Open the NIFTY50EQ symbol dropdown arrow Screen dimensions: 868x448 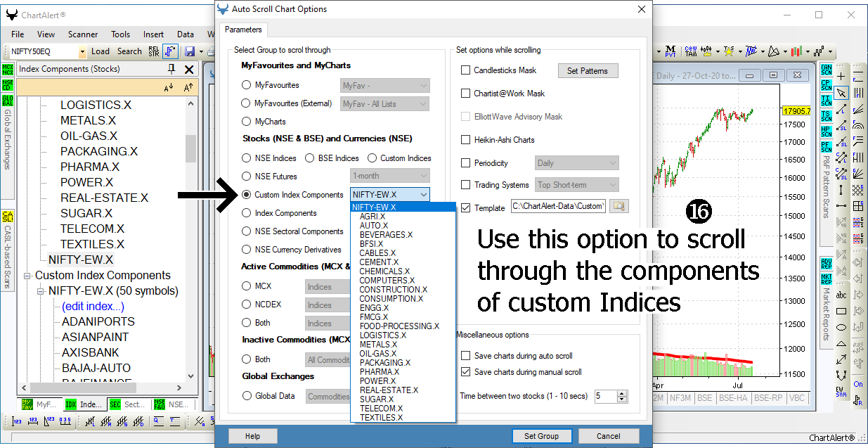click(82, 51)
